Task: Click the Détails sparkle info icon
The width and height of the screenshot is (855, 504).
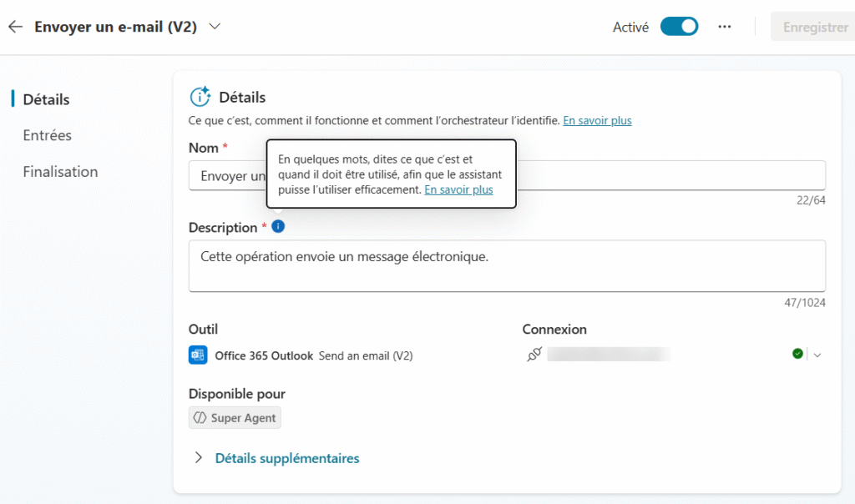Action: [200, 97]
